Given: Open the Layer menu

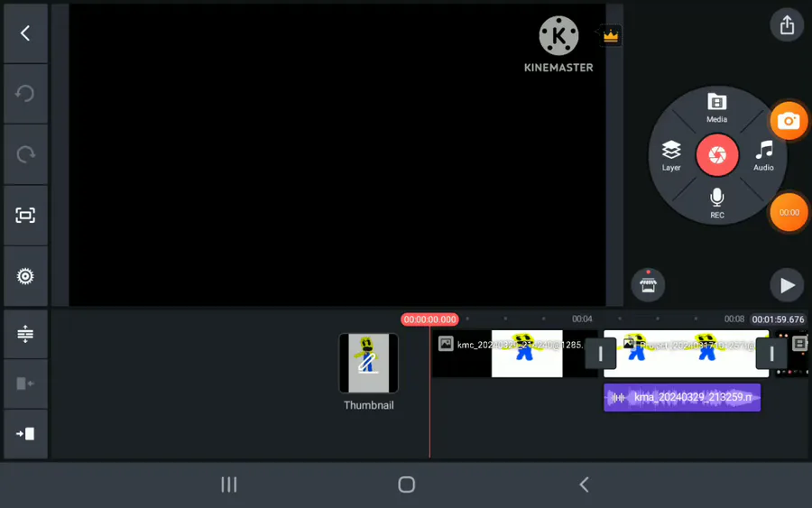Looking at the screenshot, I should coord(671,156).
